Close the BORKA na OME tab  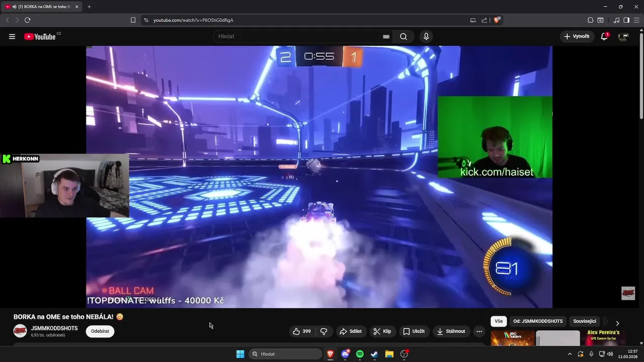(77, 7)
